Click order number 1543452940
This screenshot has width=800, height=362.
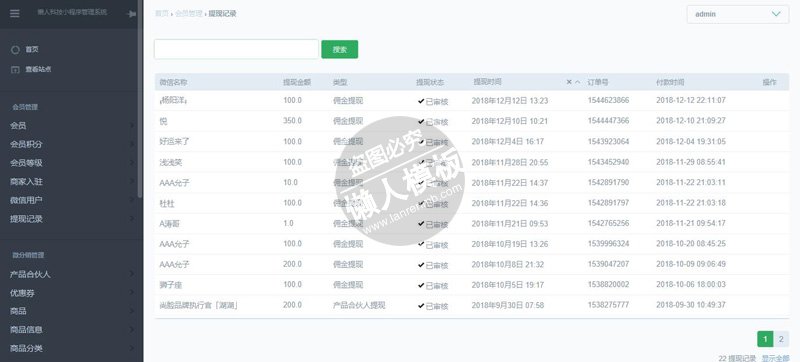coord(608,162)
